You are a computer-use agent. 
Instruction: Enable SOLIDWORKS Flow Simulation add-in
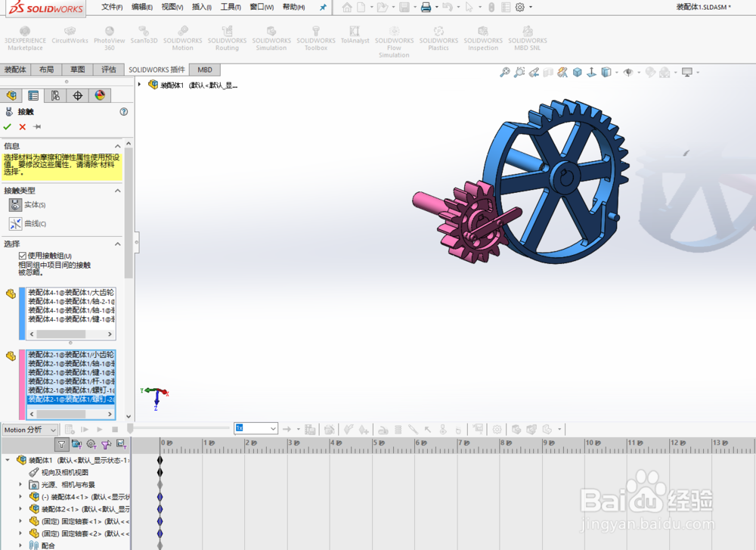click(394, 42)
